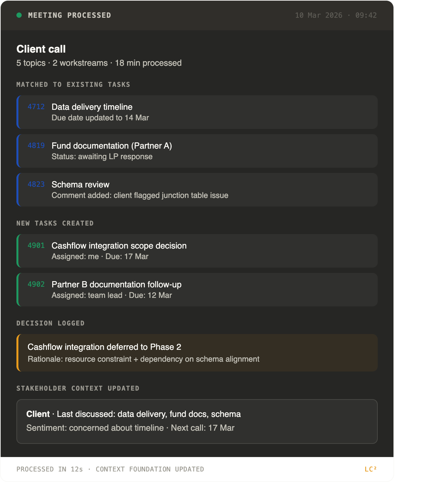The width and height of the screenshot is (448, 482).
Task: Click the Matched to Existing Tasks heading
Action: (73, 84)
